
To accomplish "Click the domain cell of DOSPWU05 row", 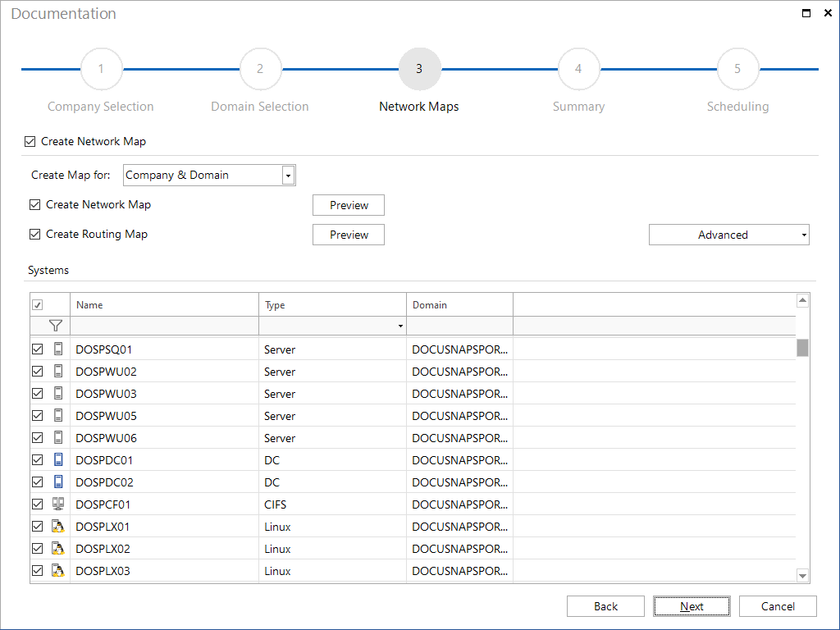I will tap(459, 416).
